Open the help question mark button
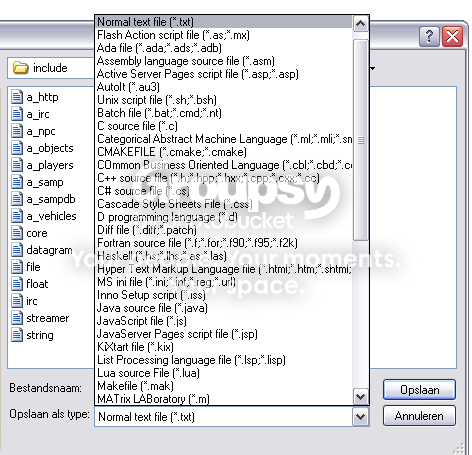Viewport: 472px width, 455px height. tap(429, 36)
